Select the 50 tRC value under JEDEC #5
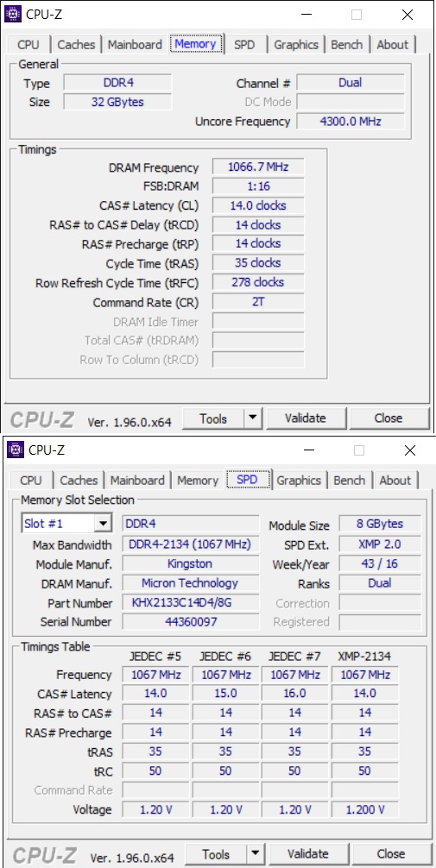The image size is (436, 868). (x=155, y=771)
